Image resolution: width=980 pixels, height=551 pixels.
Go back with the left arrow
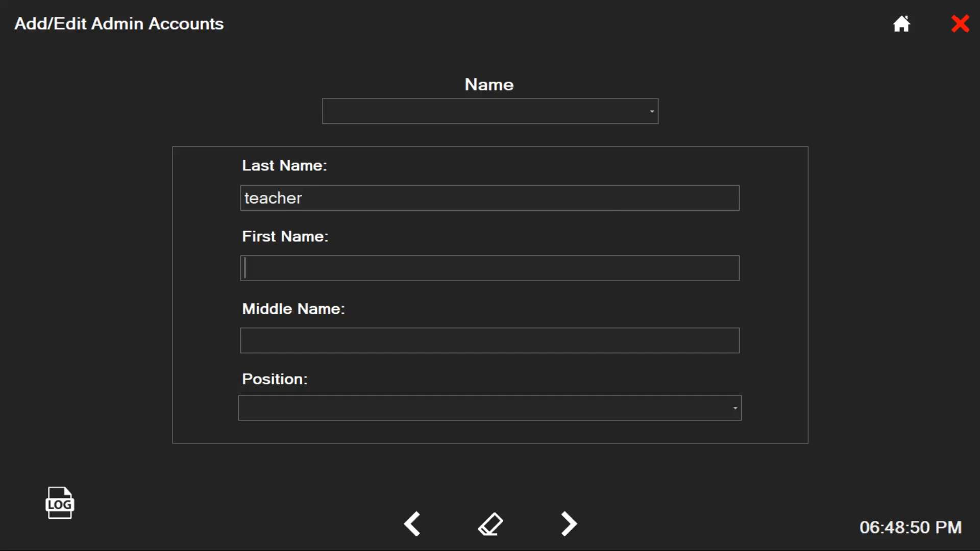point(412,524)
